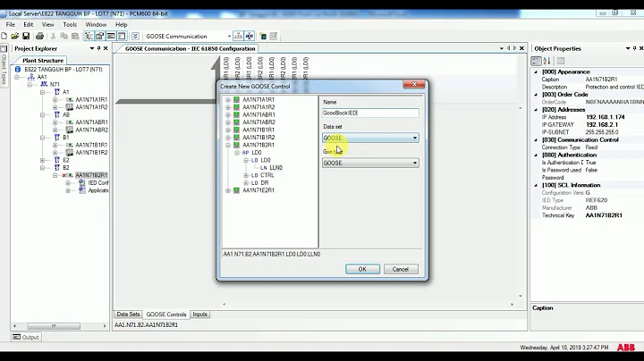Click the Project Explorer horizontal scrollbar thumb
The height and width of the screenshot is (361, 644).
pos(54,326)
